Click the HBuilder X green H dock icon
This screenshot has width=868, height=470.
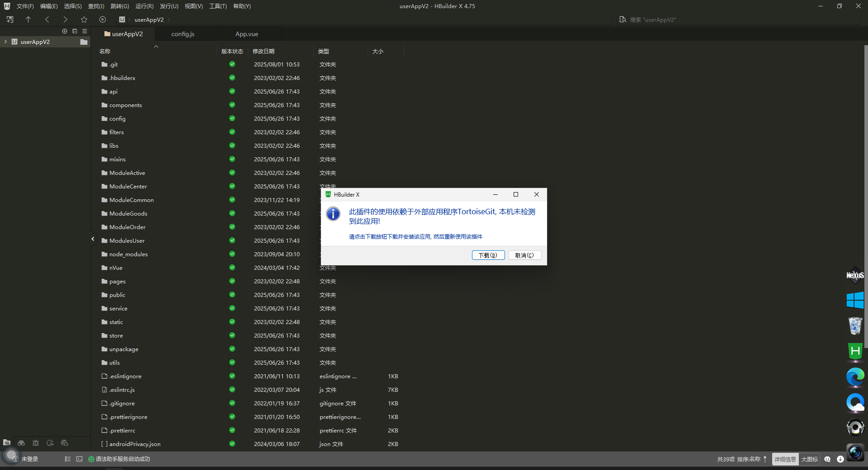point(855,351)
